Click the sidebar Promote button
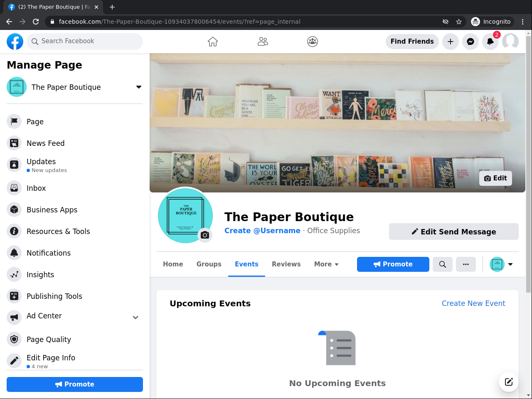532x399 pixels. coord(75,384)
